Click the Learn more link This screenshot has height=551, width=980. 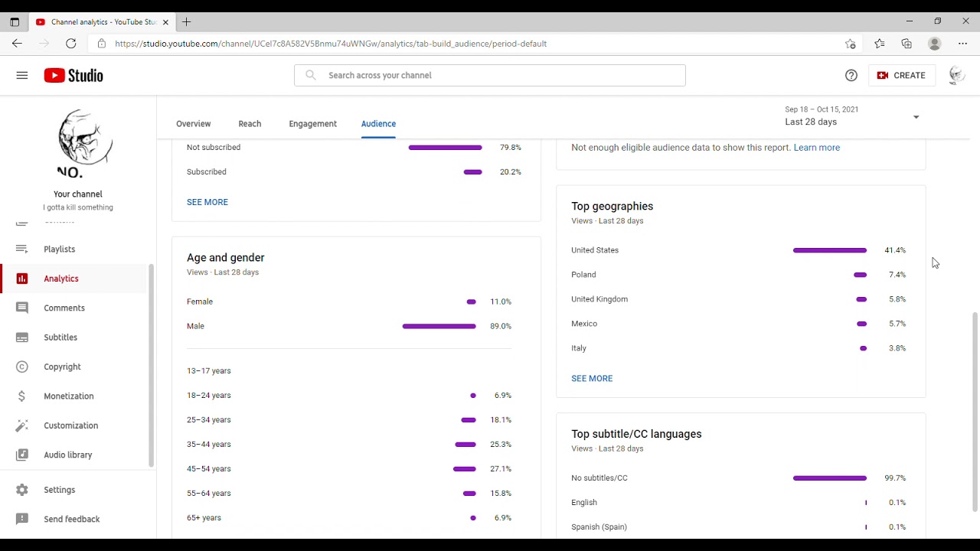817,148
